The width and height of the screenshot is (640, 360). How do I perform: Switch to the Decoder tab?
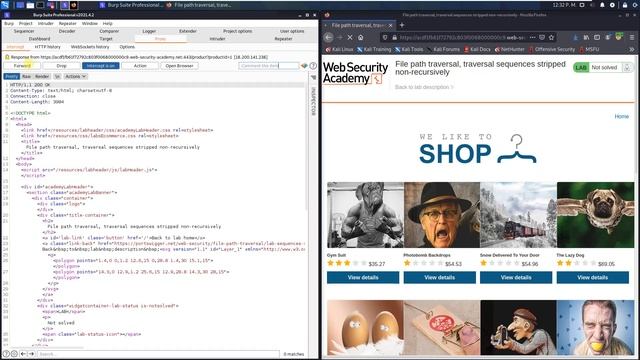(67, 31)
